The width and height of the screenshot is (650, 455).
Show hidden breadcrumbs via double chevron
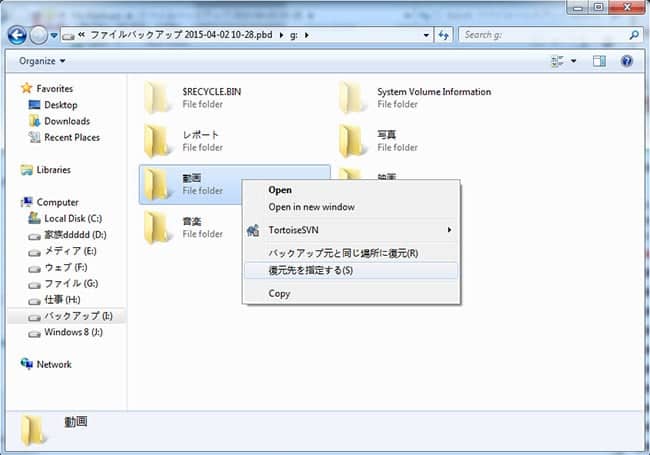(x=81, y=35)
